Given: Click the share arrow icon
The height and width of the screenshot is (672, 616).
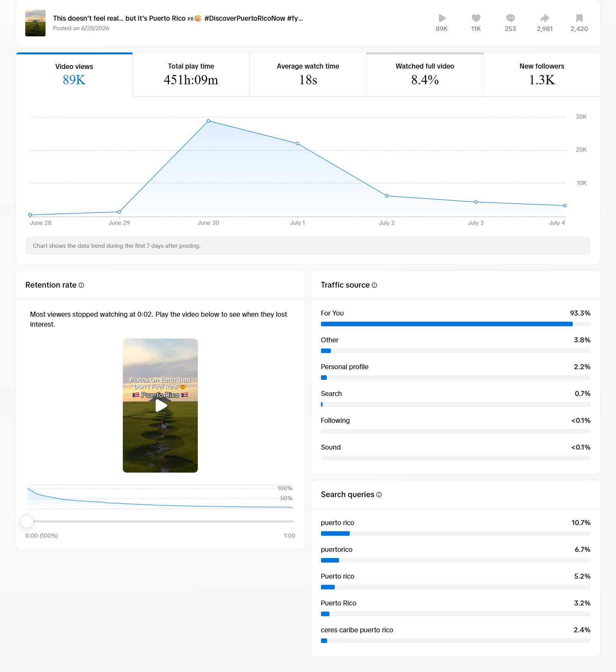Looking at the screenshot, I should (545, 18).
